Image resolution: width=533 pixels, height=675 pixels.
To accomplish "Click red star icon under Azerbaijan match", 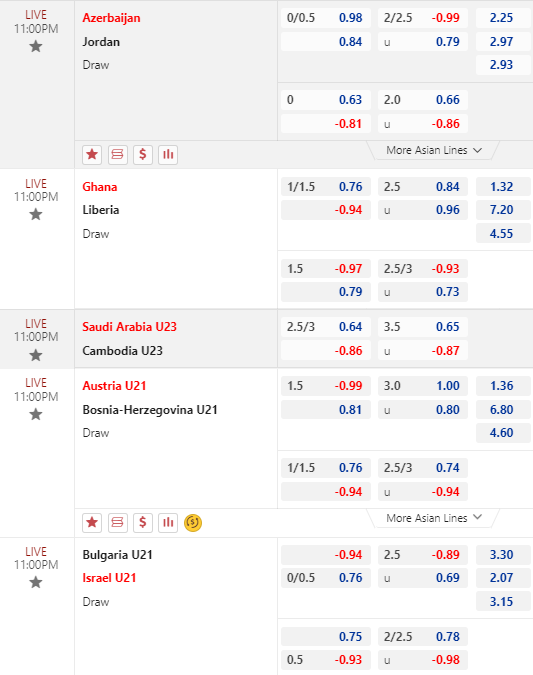I will pyautogui.click(x=92, y=154).
